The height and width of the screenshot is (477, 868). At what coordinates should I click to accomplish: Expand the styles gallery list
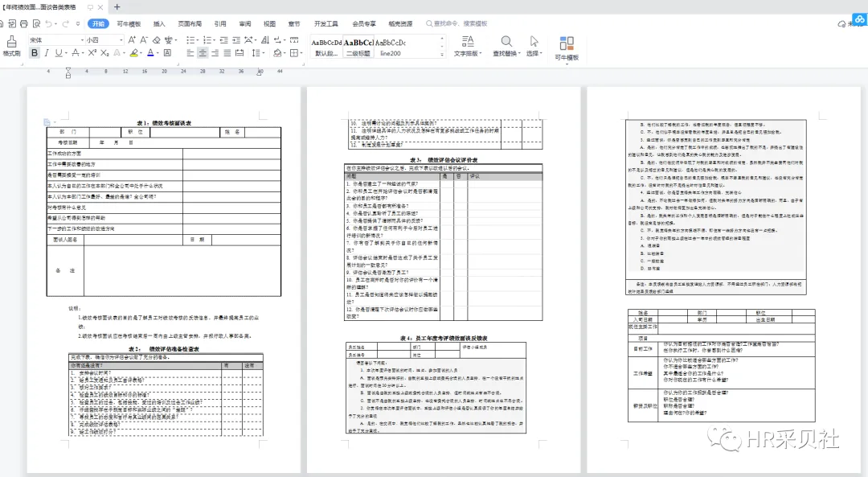pyautogui.click(x=442, y=54)
